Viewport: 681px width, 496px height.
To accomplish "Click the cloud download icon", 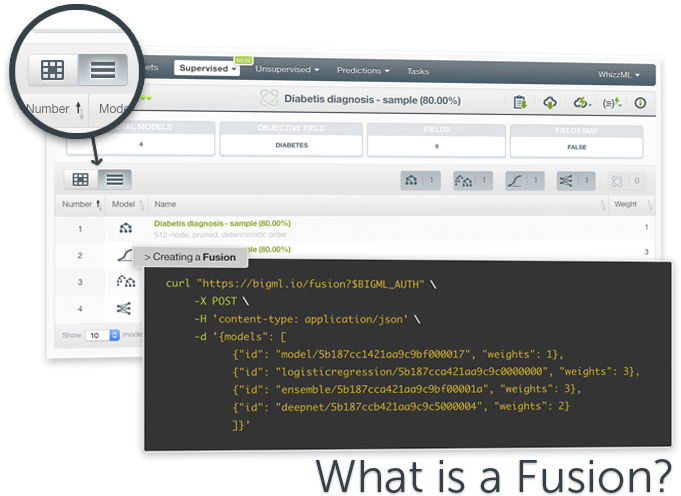I will tap(550, 103).
